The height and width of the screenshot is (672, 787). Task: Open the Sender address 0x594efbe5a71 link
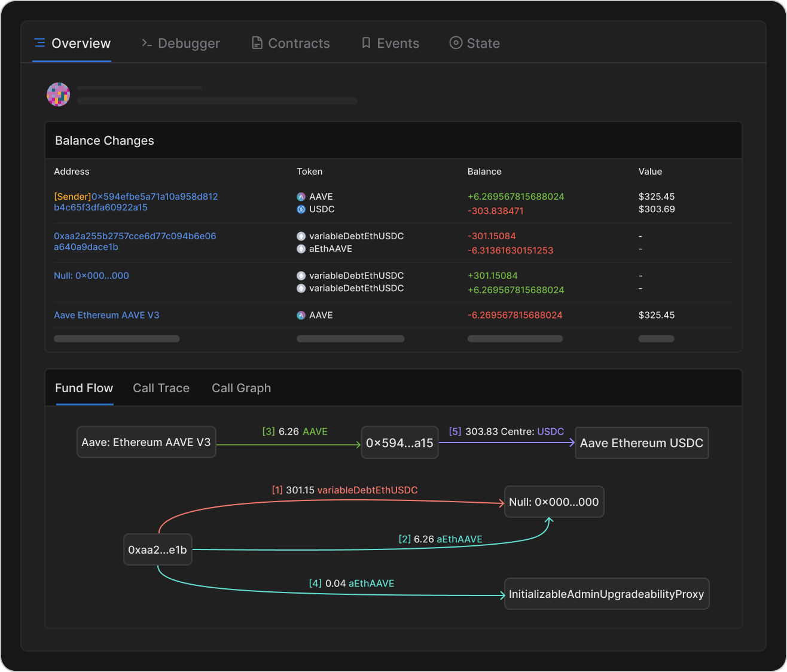tap(136, 202)
